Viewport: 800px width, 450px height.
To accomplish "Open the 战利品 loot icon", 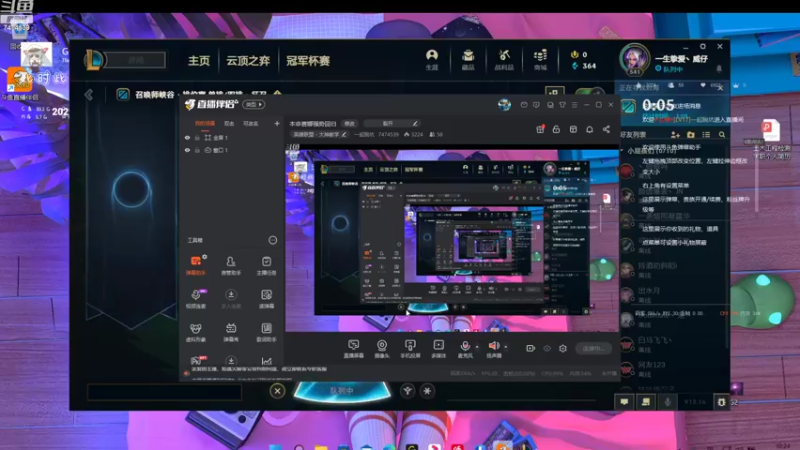I will (504, 59).
